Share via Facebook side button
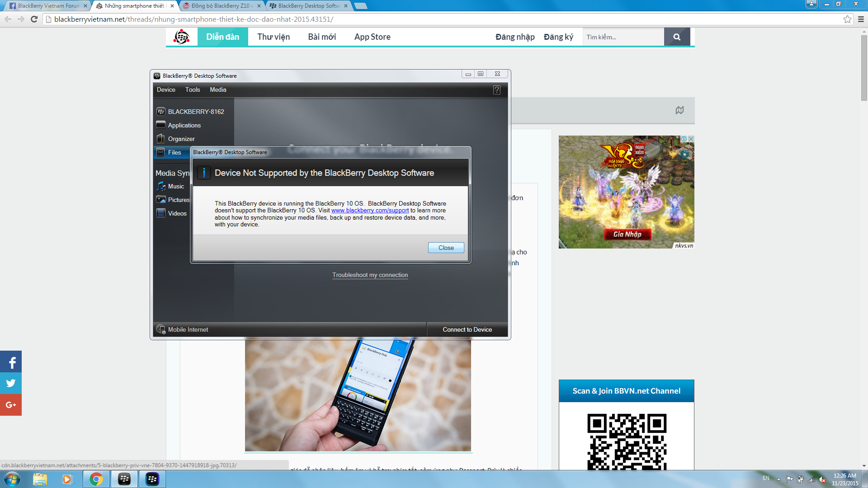 [11, 361]
